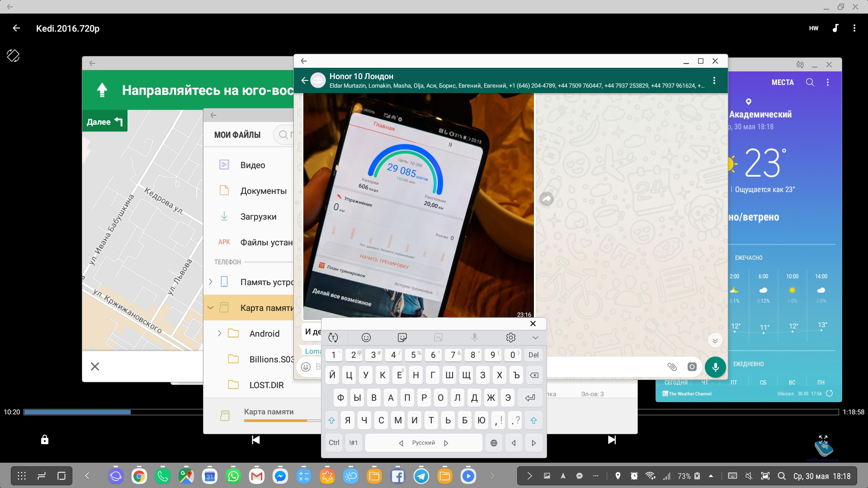Expand Память устройства tree node

point(210,282)
